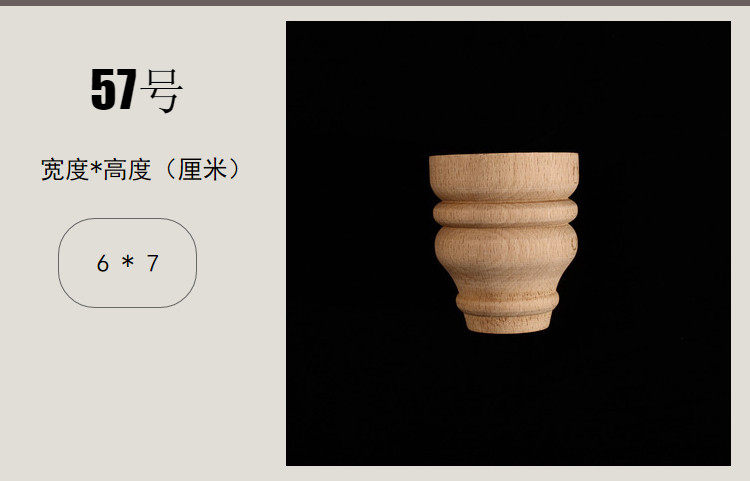Click the 6 * 7 size option box

(127, 262)
